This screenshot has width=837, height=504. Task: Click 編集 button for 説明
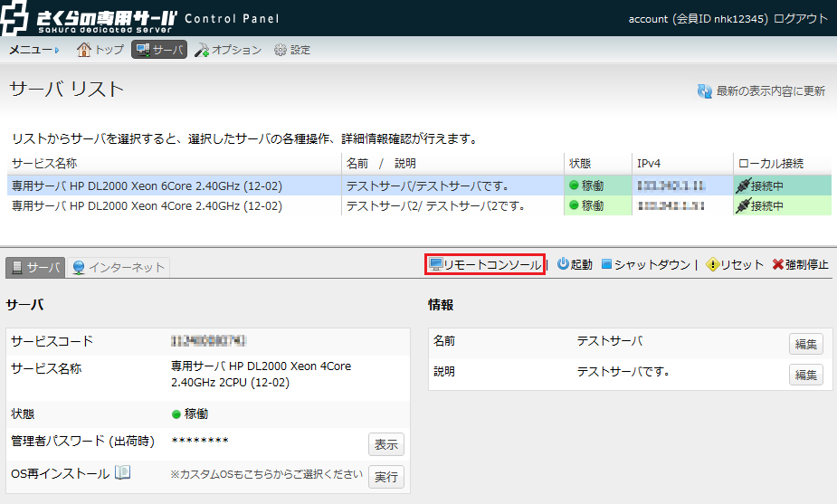[x=805, y=374]
